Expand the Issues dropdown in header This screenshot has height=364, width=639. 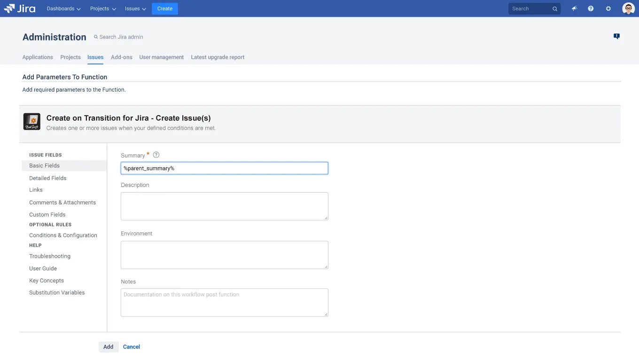tap(135, 8)
